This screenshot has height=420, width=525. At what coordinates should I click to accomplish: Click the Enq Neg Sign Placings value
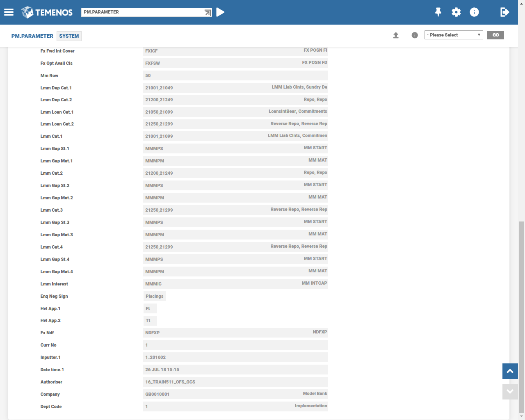[x=154, y=296]
